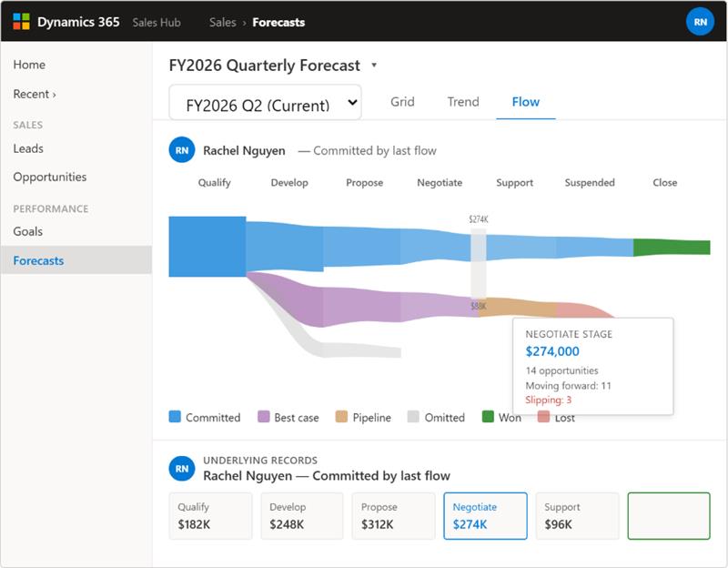Viewport: 728px width, 568px height.
Task: Open Leads from the sidebar
Action: pyautogui.click(x=28, y=147)
